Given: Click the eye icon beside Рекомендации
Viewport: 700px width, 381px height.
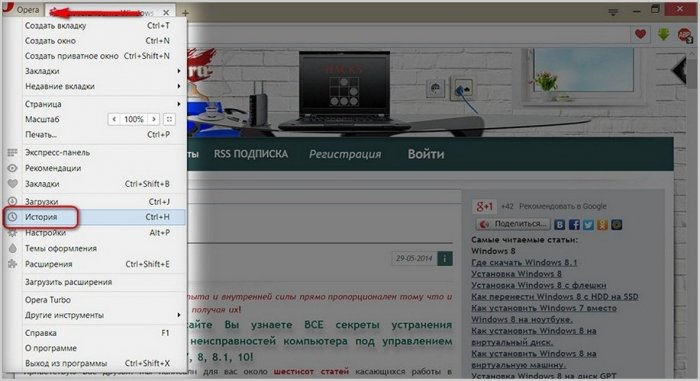Looking at the screenshot, I should point(12,168).
